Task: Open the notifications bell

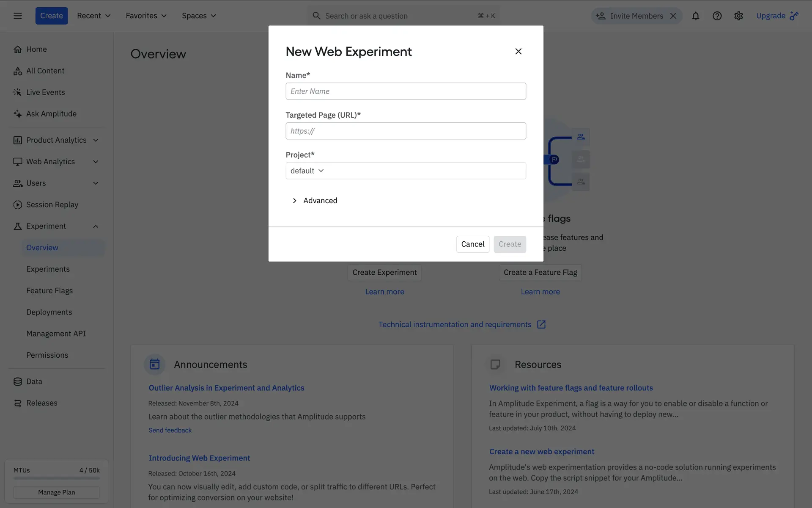Action: tap(695, 16)
